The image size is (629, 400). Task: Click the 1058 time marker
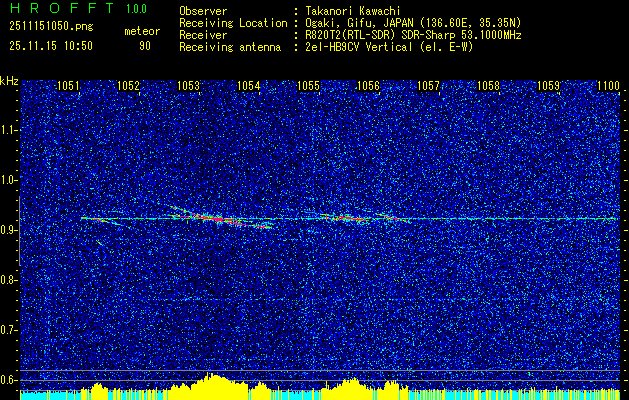coord(489,85)
